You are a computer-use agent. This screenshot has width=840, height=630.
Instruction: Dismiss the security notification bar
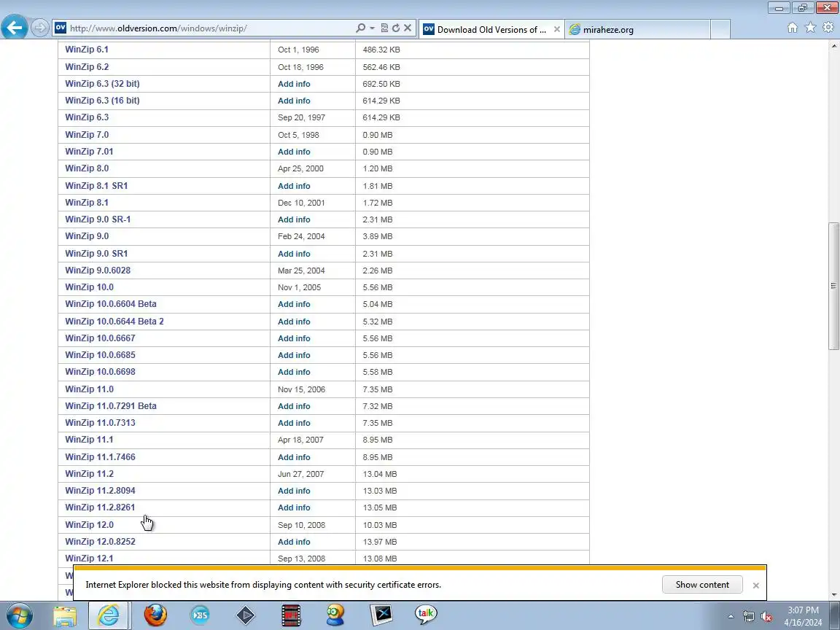pos(755,586)
